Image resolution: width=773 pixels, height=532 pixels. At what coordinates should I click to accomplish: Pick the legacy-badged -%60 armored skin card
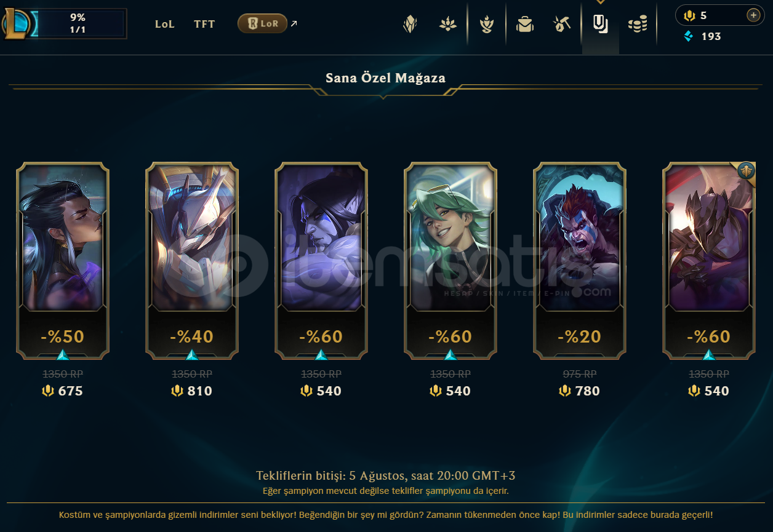(709, 261)
